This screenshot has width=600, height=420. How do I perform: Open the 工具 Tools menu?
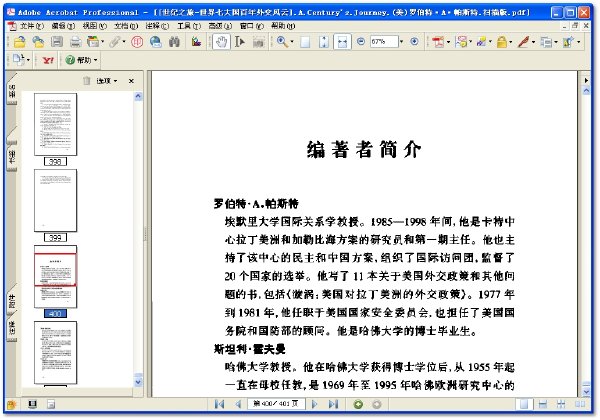click(x=189, y=26)
